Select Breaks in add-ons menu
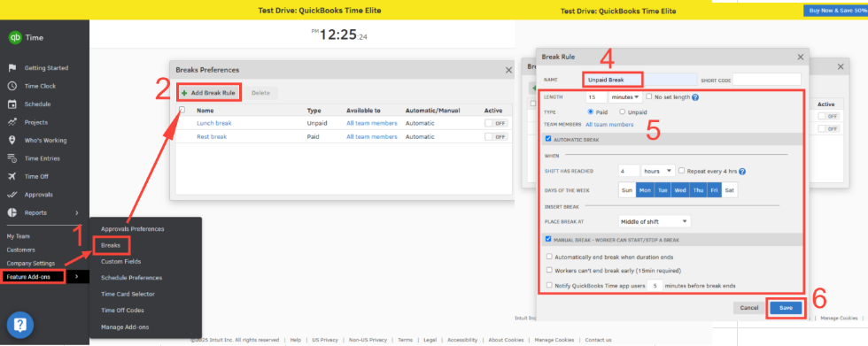 point(111,244)
